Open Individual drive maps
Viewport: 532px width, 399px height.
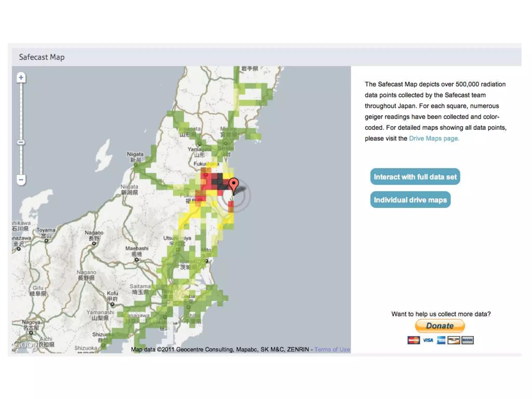pyautogui.click(x=410, y=200)
